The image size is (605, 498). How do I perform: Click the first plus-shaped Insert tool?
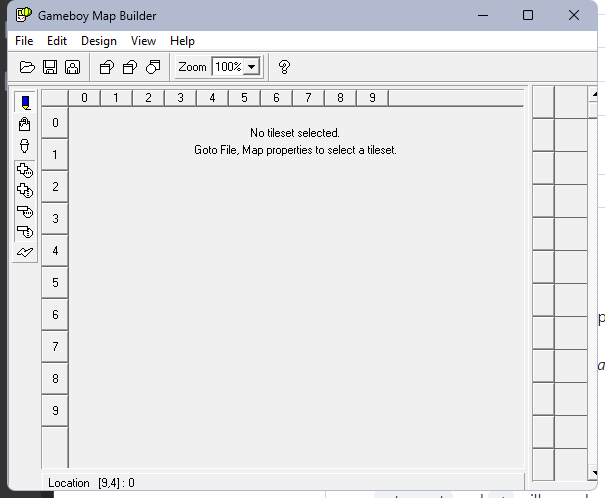click(x=25, y=171)
